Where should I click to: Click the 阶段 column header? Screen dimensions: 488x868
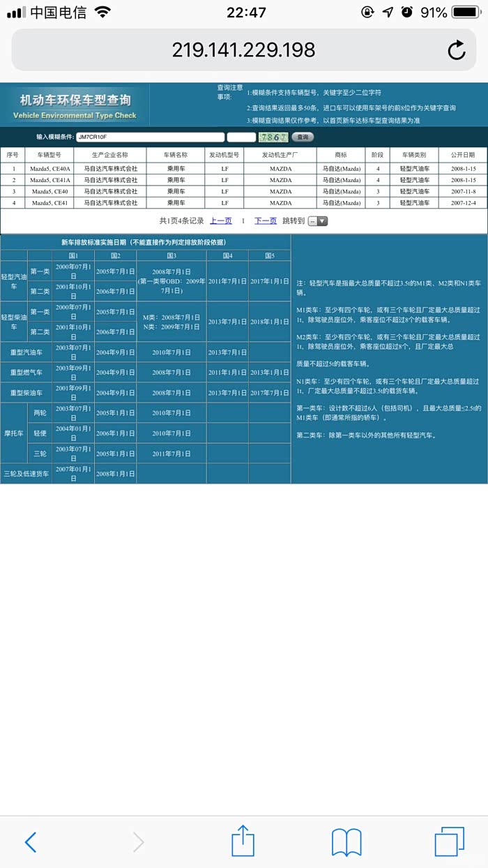(x=377, y=155)
